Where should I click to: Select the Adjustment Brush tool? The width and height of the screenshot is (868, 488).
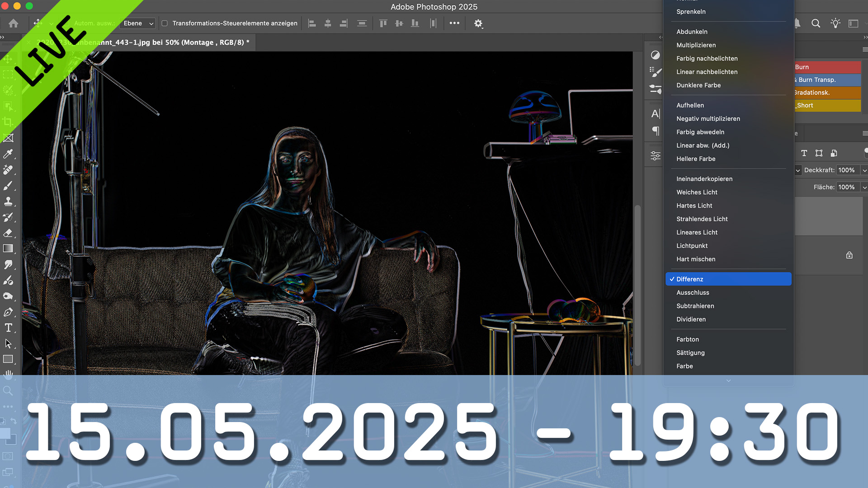point(8,280)
